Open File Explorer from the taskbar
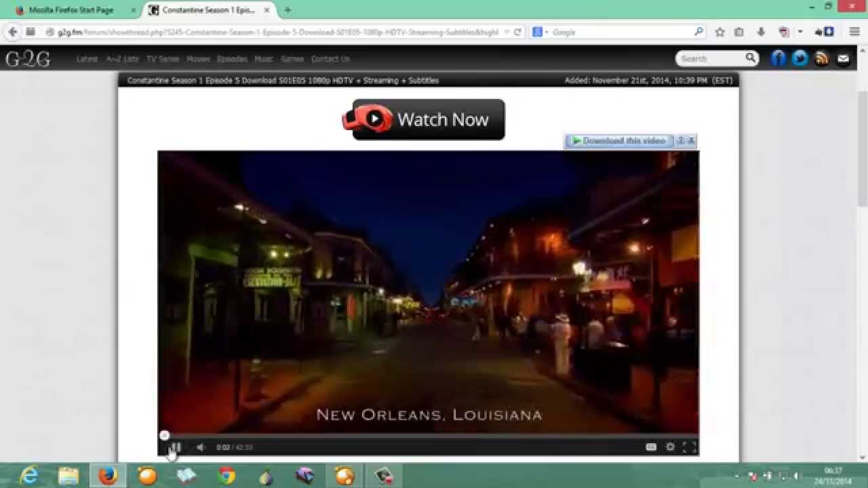Image resolution: width=868 pixels, height=488 pixels. 68,476
